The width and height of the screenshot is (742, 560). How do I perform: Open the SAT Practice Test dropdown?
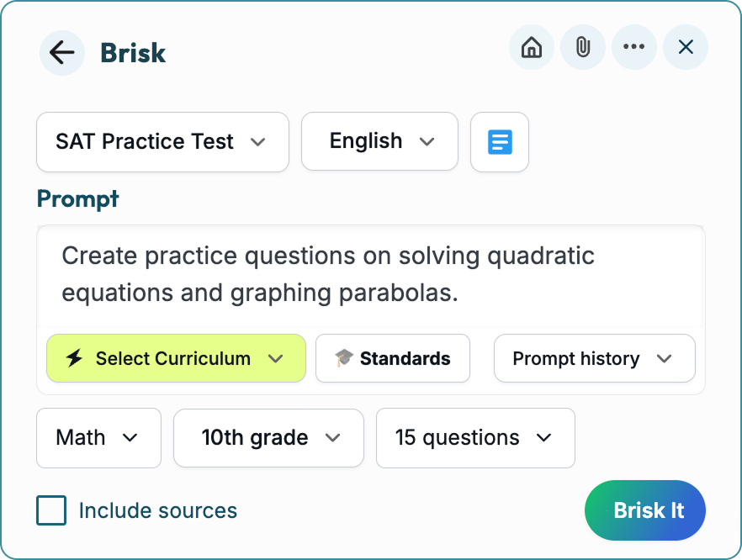coord(162,142)
